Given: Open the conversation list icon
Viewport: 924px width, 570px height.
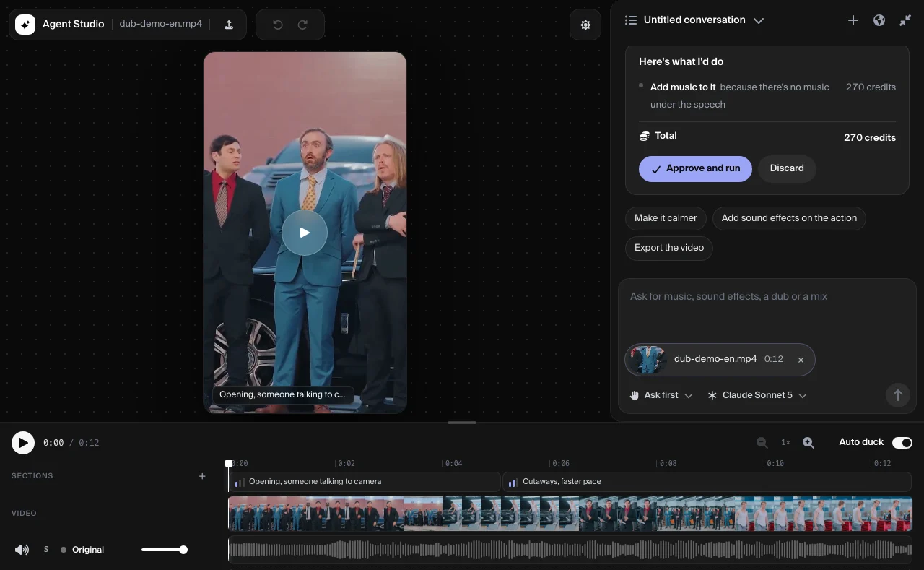Looking at the screenshot, I should [x=630, y=20].
